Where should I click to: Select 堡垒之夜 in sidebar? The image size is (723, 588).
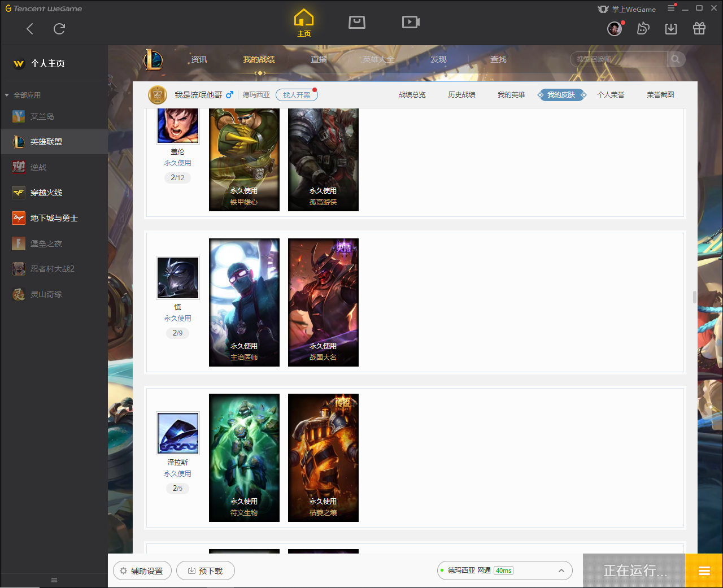(x=54, y=243)
